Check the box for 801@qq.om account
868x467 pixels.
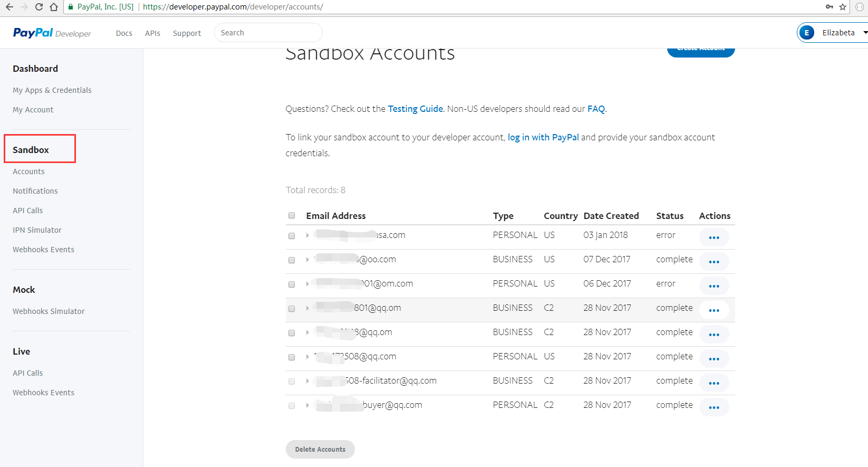pos(292,309)
